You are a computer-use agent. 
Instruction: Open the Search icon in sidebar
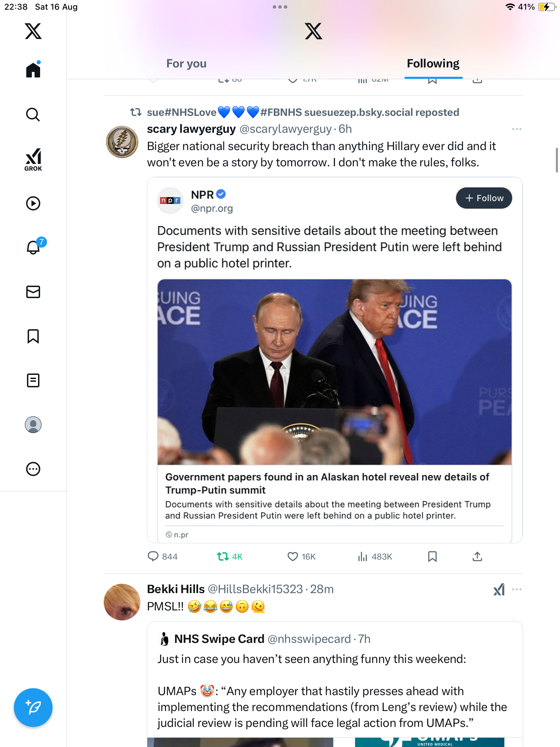click(33, 114)
